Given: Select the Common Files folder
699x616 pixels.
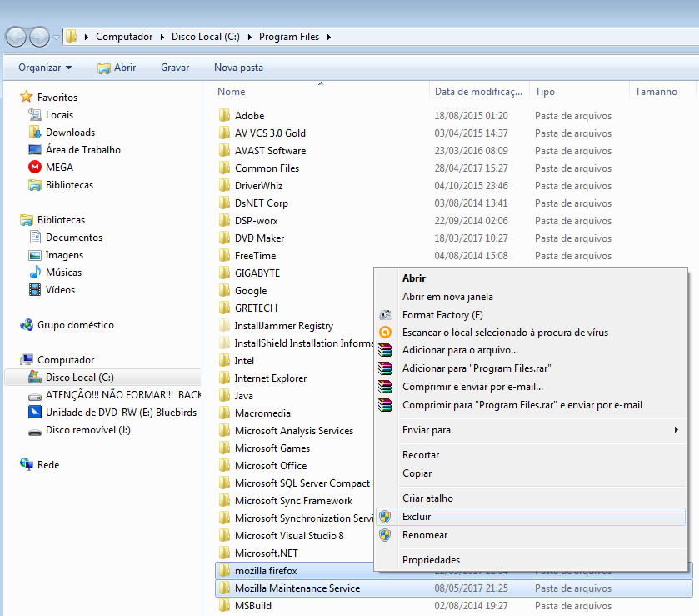Looking at the screenshot, I should [267, 168].
